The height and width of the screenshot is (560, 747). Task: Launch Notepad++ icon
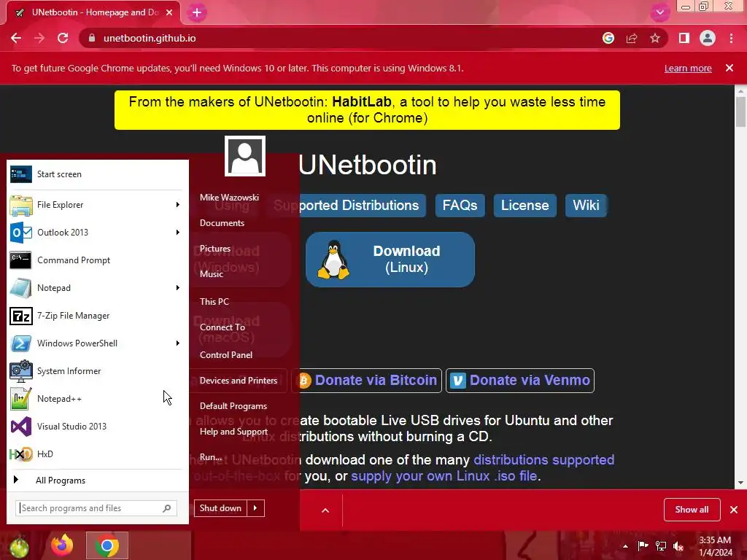point(21,399)
